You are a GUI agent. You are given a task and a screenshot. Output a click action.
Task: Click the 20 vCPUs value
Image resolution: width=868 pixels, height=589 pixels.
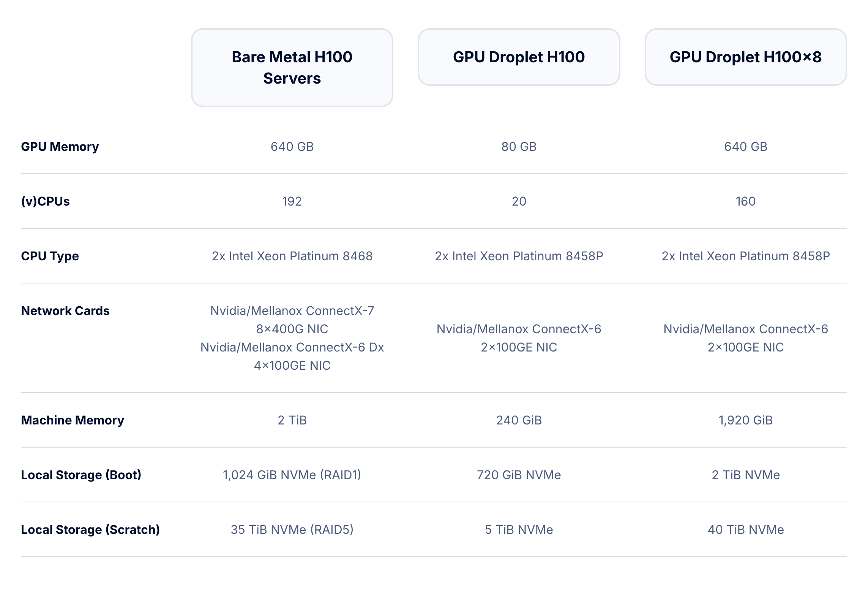click(519, 201)
